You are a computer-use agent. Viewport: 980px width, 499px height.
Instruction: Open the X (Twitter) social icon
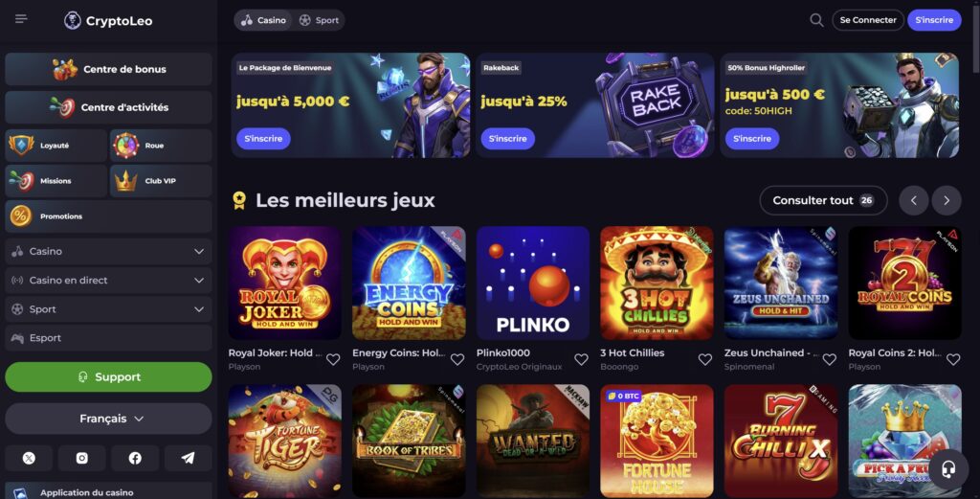point(29,458)
